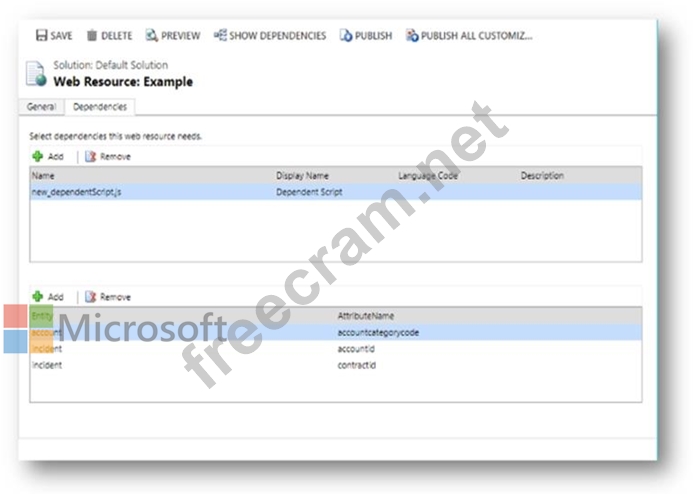Click Remove icon in upper dependencies grid
Viewport: 693px width, 494px height.
click(90, 156)
